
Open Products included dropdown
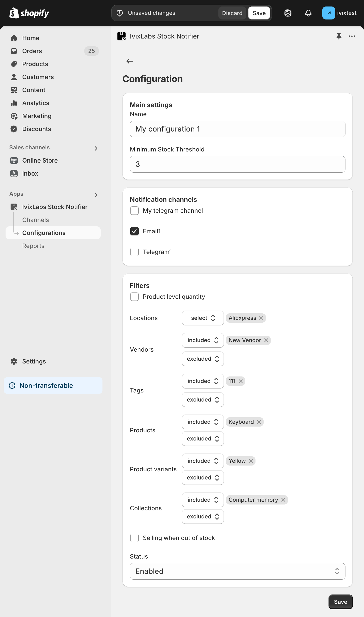point(203,422)
